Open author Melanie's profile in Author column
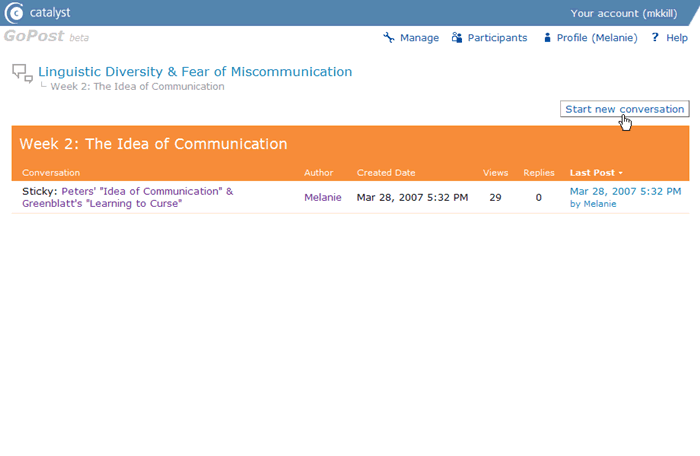Viewport: 700px width, 456px height. [x=323, y=198]
